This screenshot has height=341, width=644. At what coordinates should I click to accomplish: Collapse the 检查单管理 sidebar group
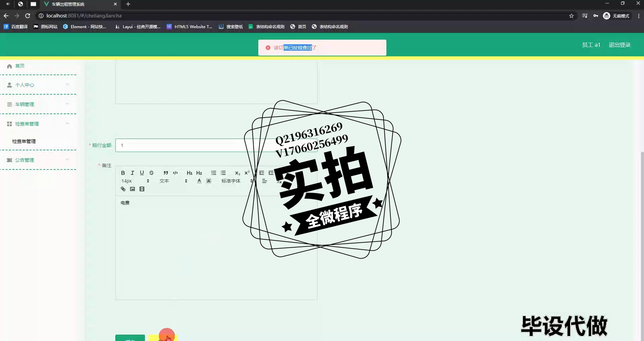(x=38, y=124)
